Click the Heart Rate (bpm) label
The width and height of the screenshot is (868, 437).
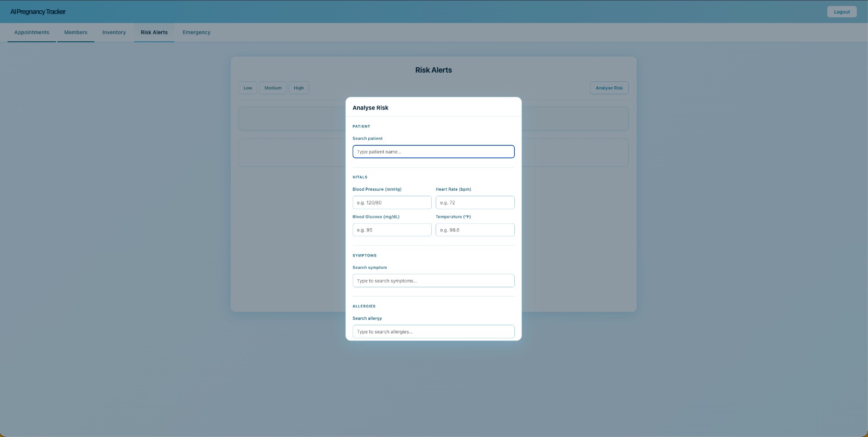[454, 189]
